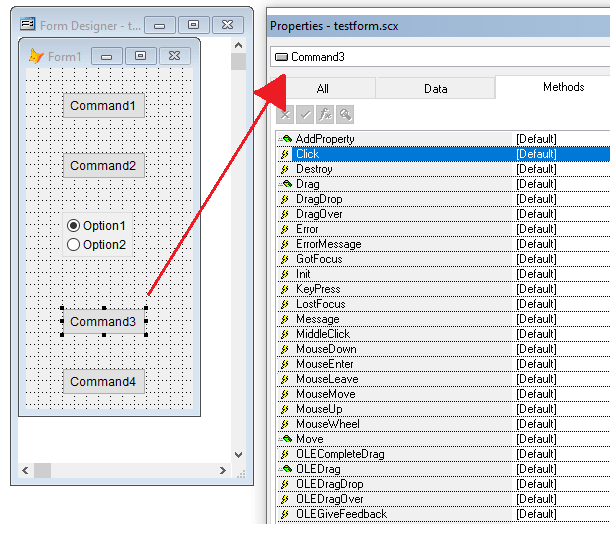Click the Command2 button on Form1
Image resolution: width=610 pixels, height=544 pixels.
103,165
